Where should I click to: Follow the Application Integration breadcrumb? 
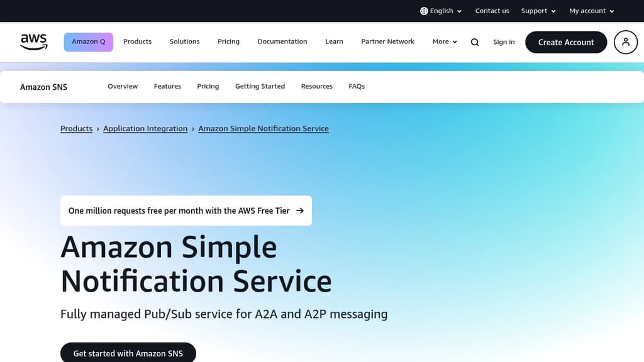[x=145, y=128]
